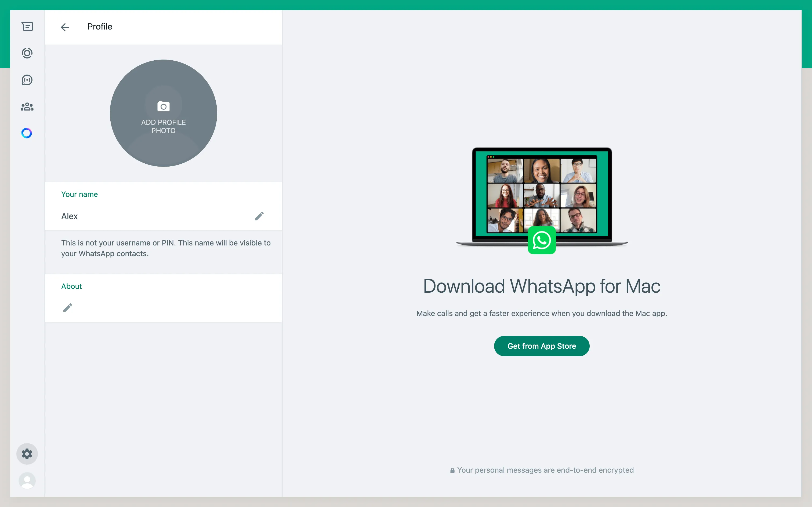Click the lock icon near encryption notice
This screenshot has height=507, width=812.
pos(452,471)
